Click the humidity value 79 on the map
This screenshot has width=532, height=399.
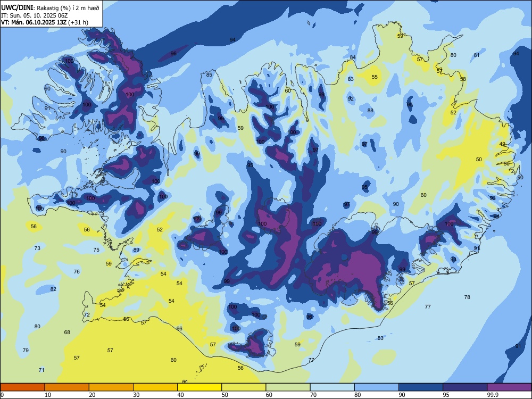pyautogui.click(x=26, y=350)
